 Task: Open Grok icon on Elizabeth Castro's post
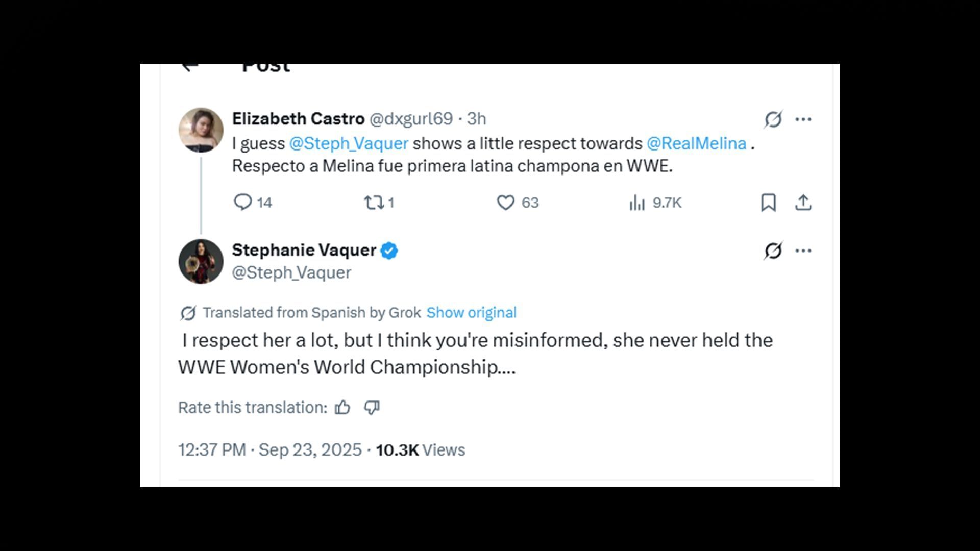[x=773, y=119]
